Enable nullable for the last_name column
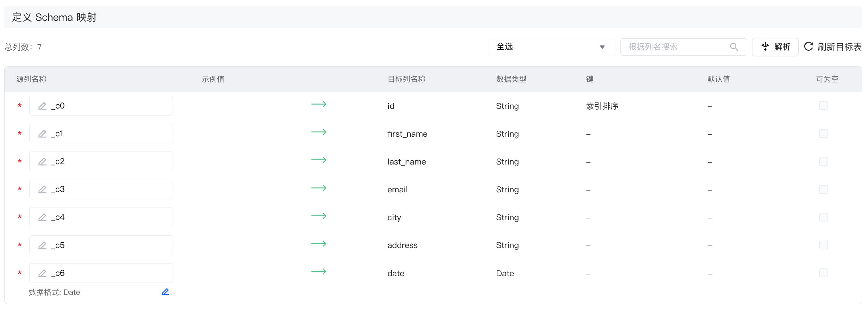 click(x=823, y=161)
